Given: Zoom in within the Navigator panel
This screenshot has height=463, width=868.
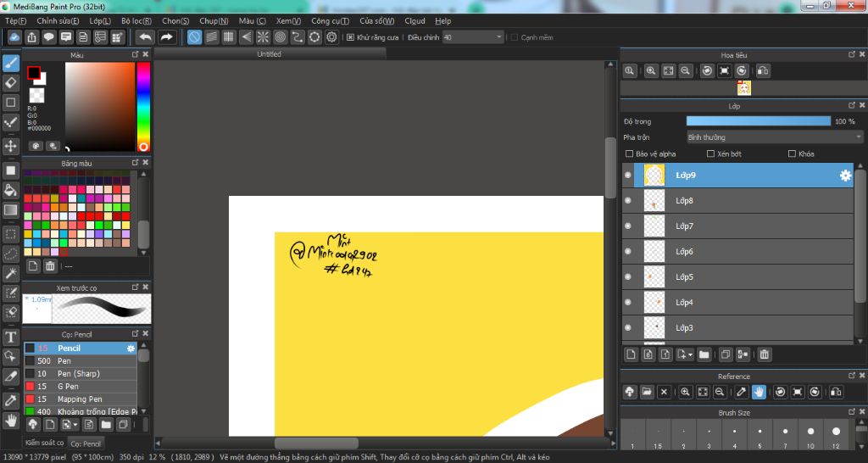Looking at the screenshot, I should point(651,71).
